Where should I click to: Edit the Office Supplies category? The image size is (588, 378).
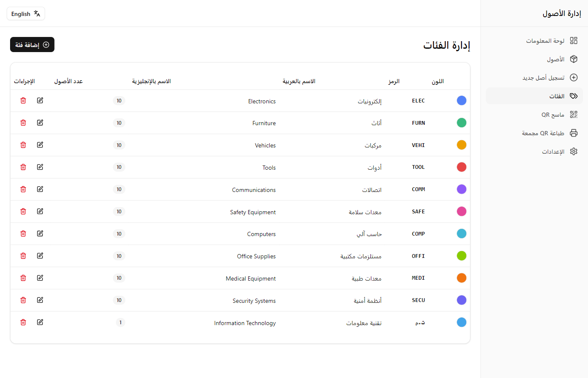40,256
